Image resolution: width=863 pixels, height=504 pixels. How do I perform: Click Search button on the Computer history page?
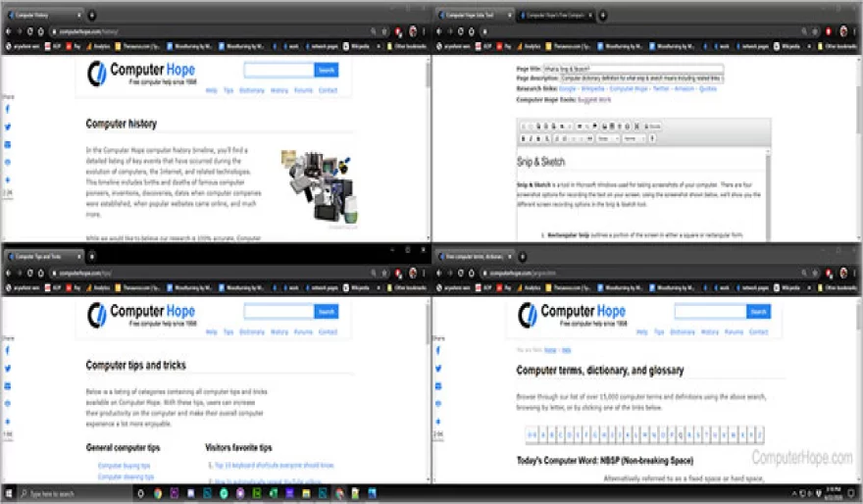point(327,70)
